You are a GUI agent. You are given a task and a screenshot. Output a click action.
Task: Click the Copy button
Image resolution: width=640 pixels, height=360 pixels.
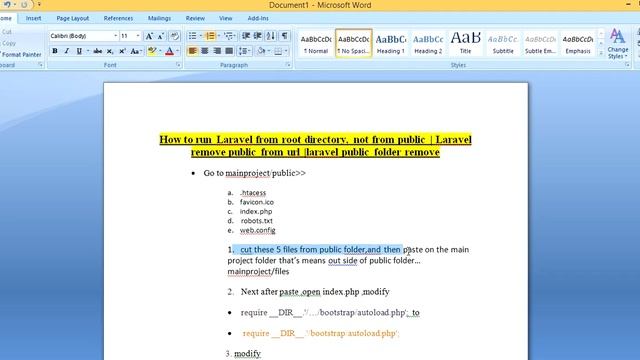point(8,43)
